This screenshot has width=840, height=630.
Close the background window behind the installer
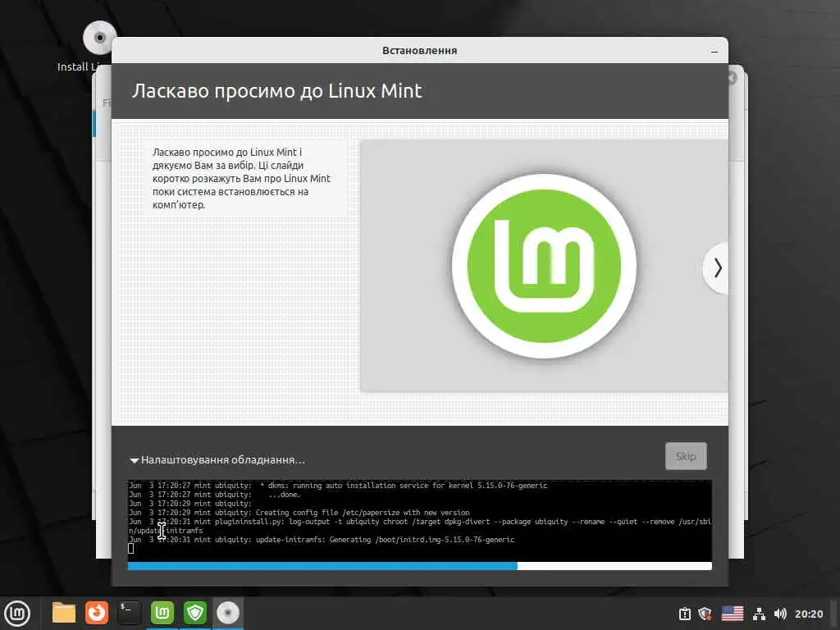click(732, 78)
